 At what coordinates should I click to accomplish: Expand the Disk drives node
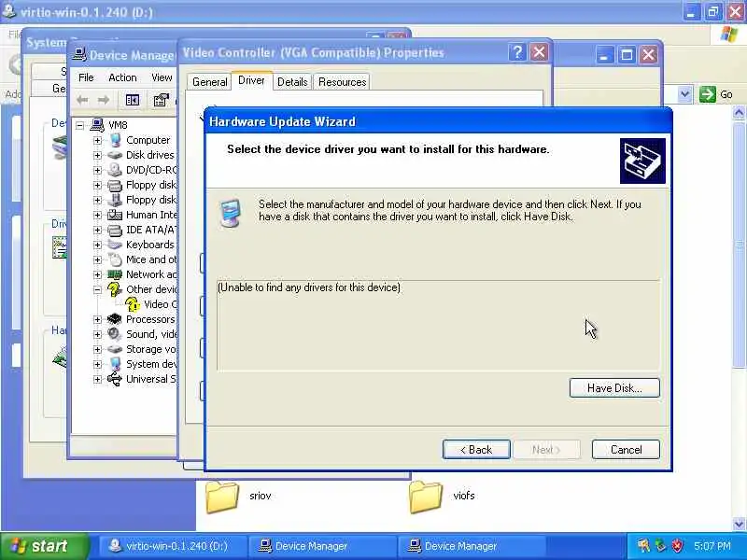pos(97,155)
